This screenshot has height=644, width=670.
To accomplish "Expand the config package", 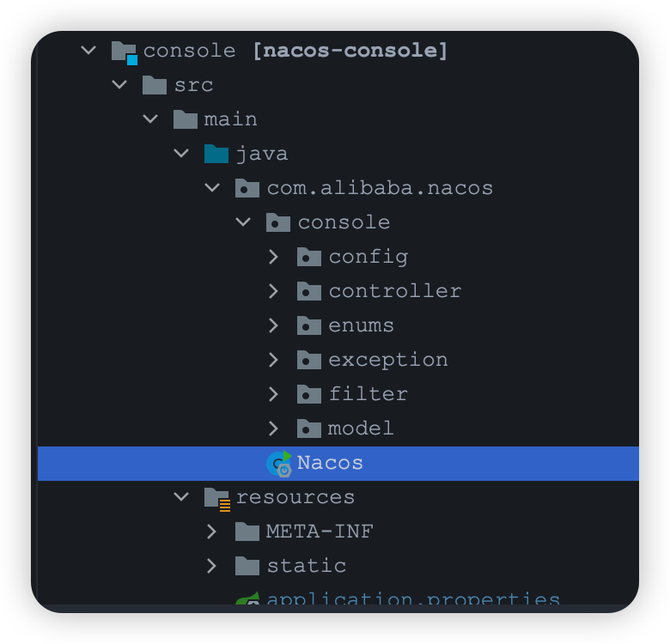I will pyautogui.click(x=273, y=257).
